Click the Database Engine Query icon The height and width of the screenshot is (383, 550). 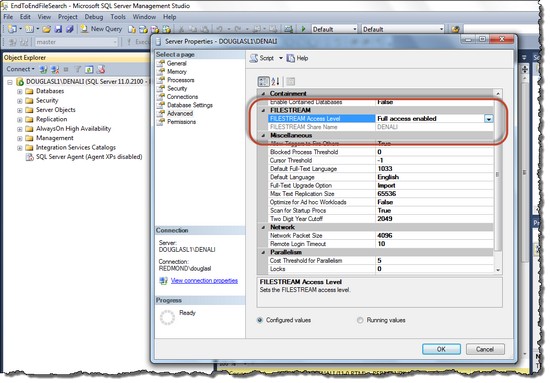pyautogui.click(x=132, y=29)
